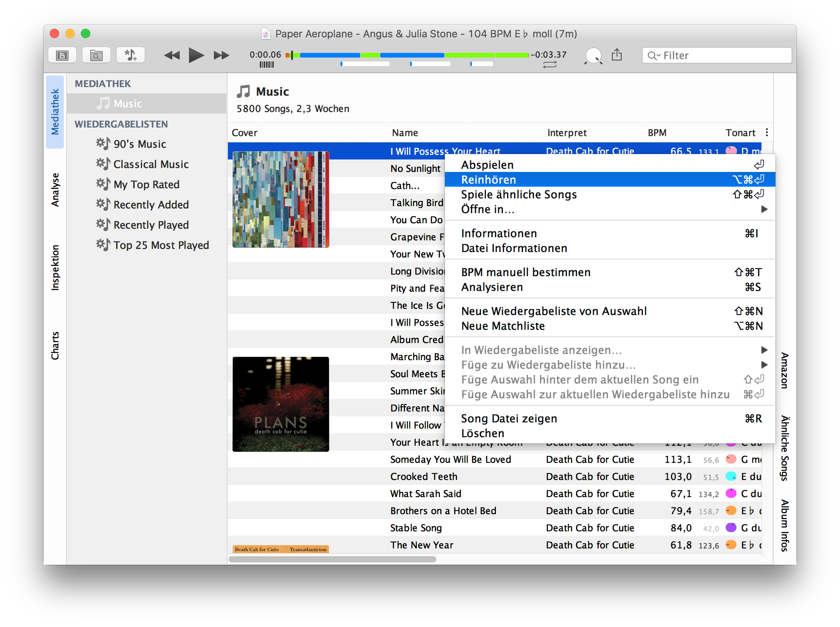Switch to the Analyse side tab
Screen dimensions: 840x627
click(x=55, y=189)
